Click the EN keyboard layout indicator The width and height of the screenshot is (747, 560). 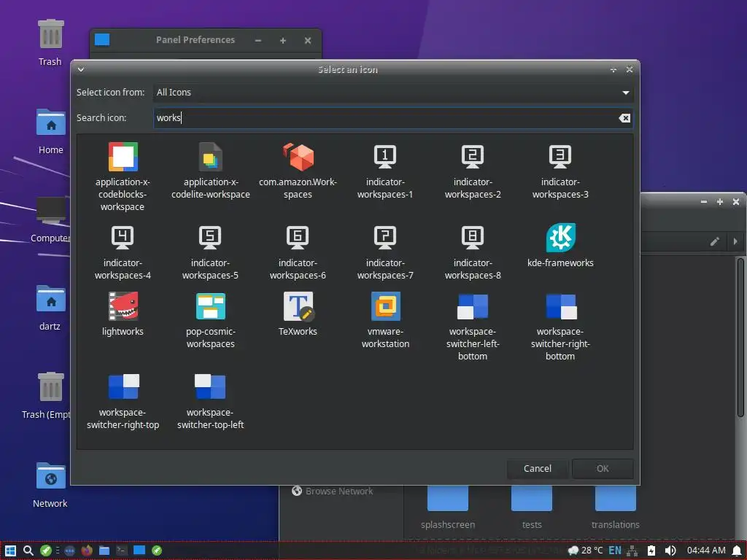[615, 551]
